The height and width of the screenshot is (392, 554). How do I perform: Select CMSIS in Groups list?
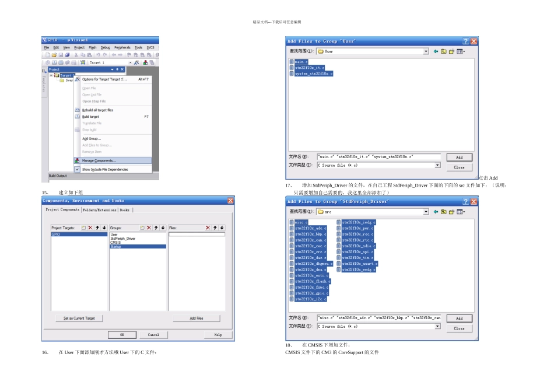(x=115, y=243)
